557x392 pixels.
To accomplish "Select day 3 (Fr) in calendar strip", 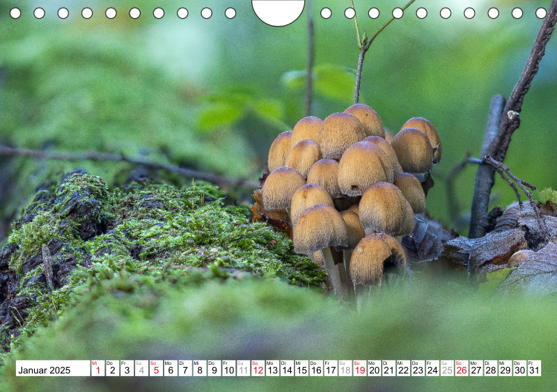I will [x=127, y=368].
